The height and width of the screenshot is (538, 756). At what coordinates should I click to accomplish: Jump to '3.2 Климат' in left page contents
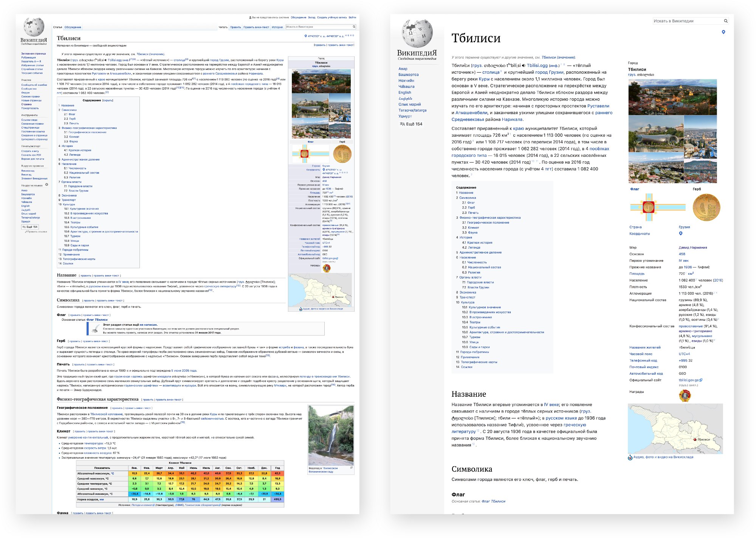point(72,137)
